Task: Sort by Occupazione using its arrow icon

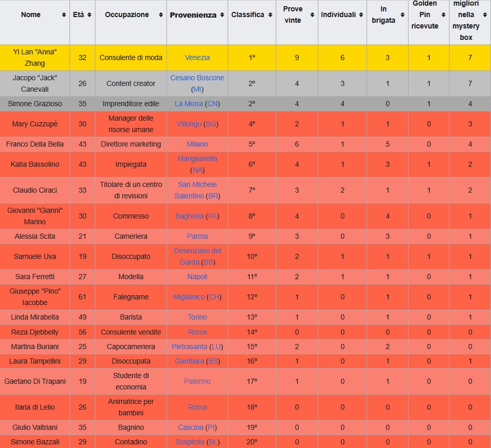Action: point(161,15)
